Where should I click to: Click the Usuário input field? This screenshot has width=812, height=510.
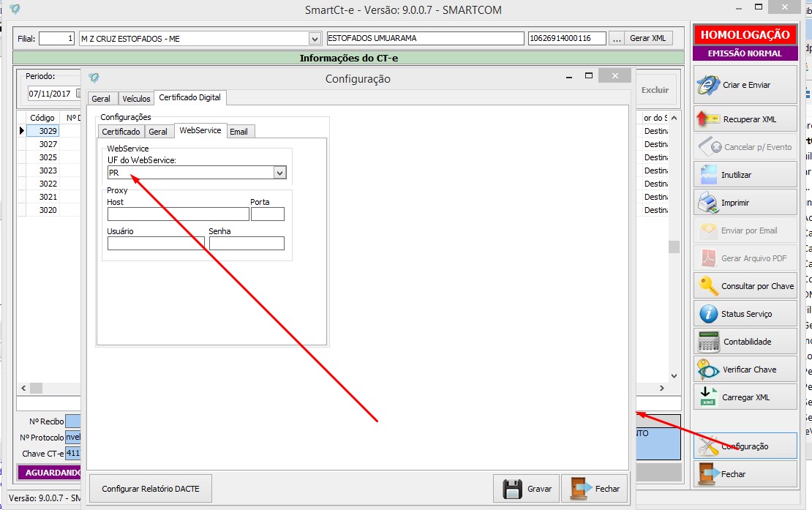click(156, 244)
